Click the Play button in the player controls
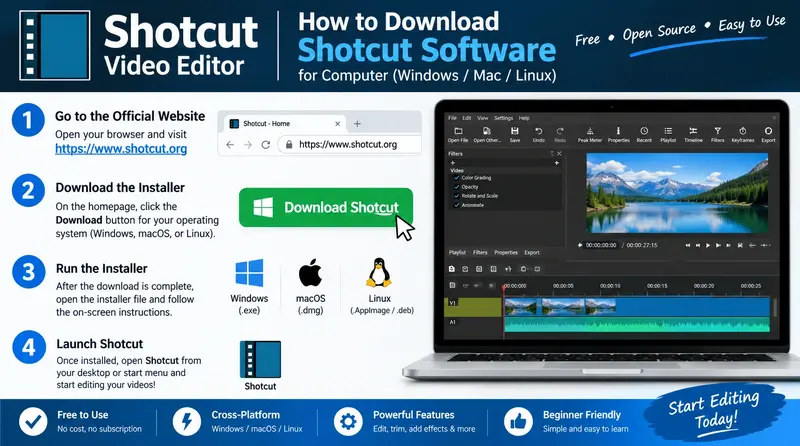Screen dimensions: 800x446 click(x=708, y=245)
